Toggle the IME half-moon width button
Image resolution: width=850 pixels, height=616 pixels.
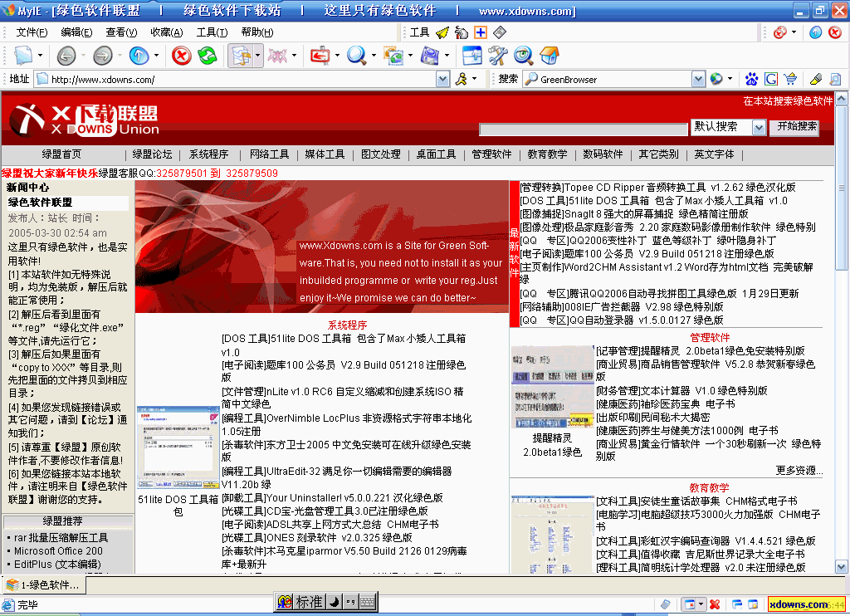pyautogui.click(x=335, y=602)
